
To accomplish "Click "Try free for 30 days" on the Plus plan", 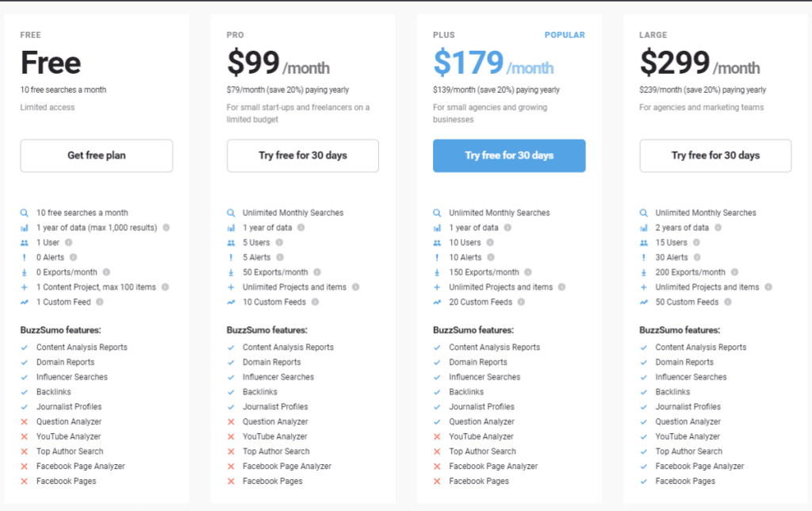I will pos(508,156).
